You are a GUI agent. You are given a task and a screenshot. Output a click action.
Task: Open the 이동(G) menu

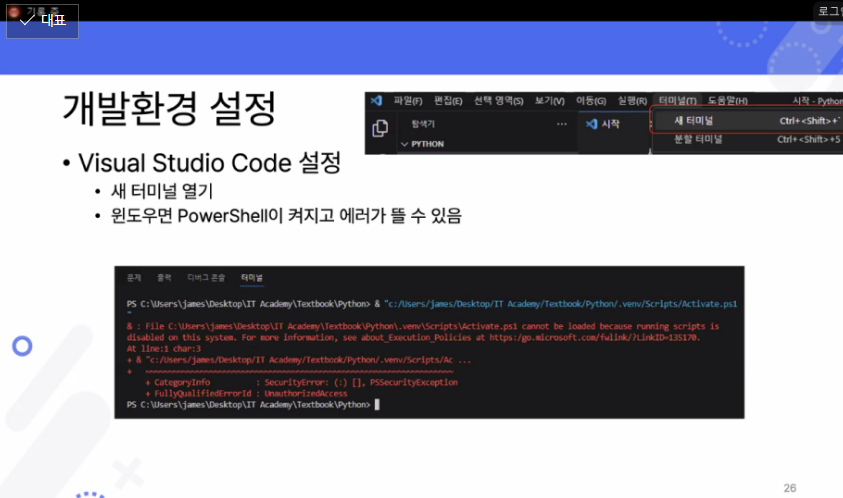click(x=591, y=101)
